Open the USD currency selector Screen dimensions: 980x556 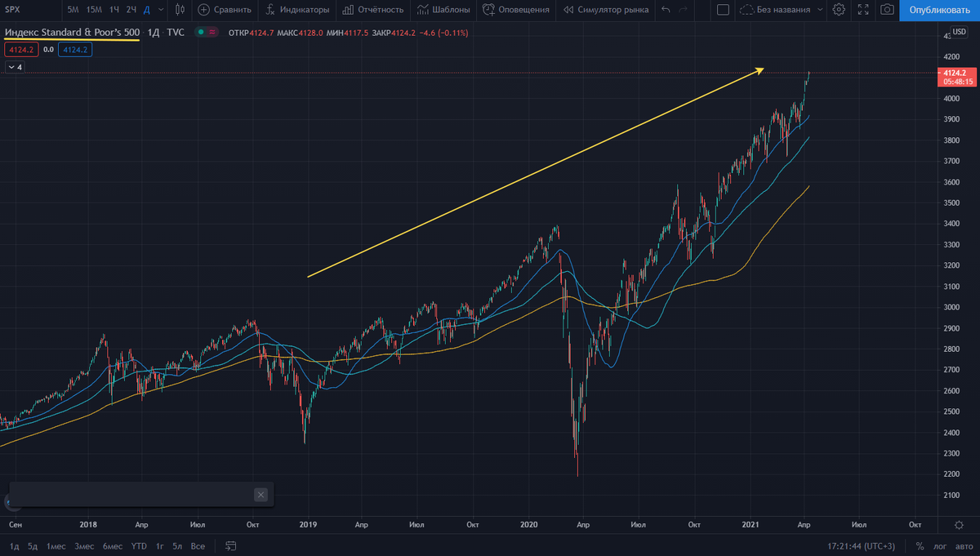(x=959, y=32)
